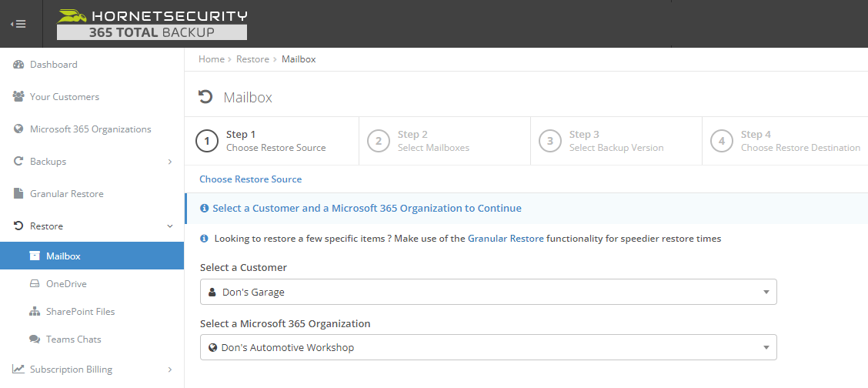Click the Hornetsecurity 365 Total Backup logo
The height and width of the screenshot is (388, 868).
point(152,25)
